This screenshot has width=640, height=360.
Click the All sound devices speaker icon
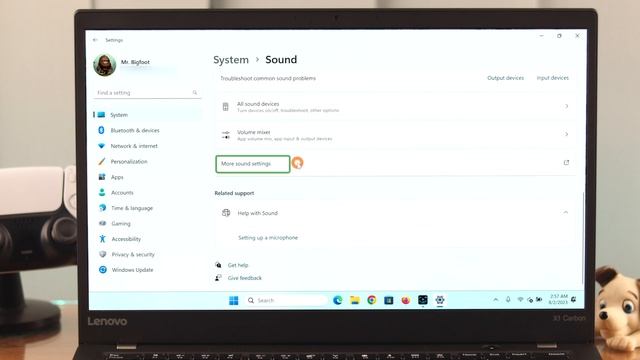click(225, 107)
